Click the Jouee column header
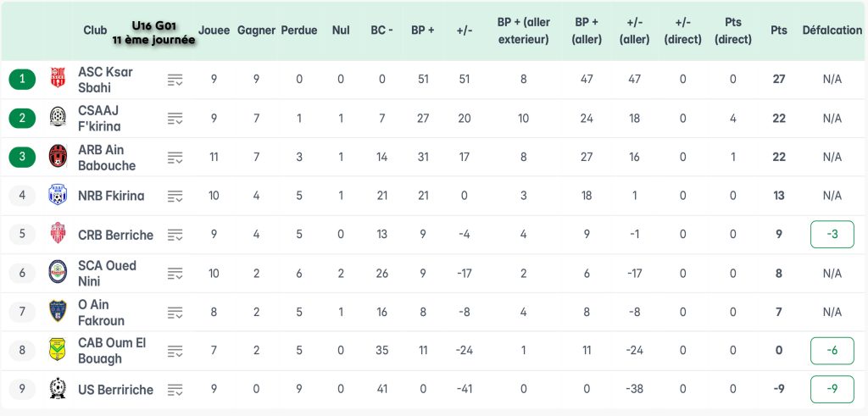This screenshot has height=416, width=868. 214,31
